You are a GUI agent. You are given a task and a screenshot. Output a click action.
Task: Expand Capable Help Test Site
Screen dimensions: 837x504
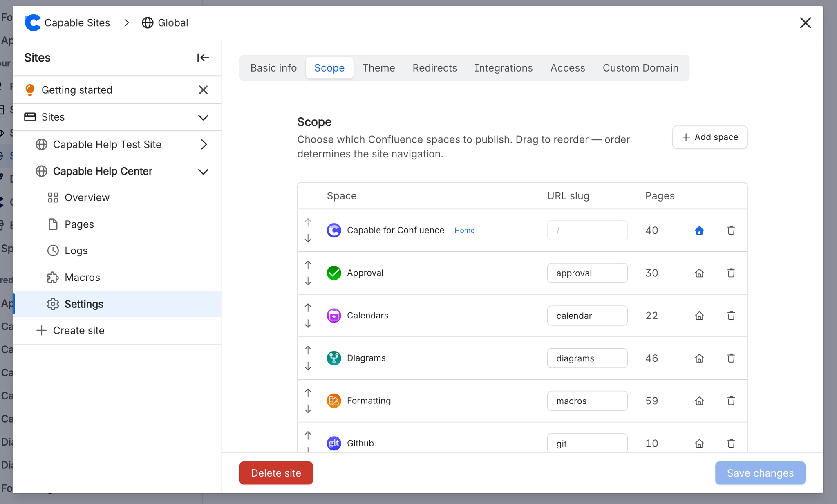click(x=204, y=144)
